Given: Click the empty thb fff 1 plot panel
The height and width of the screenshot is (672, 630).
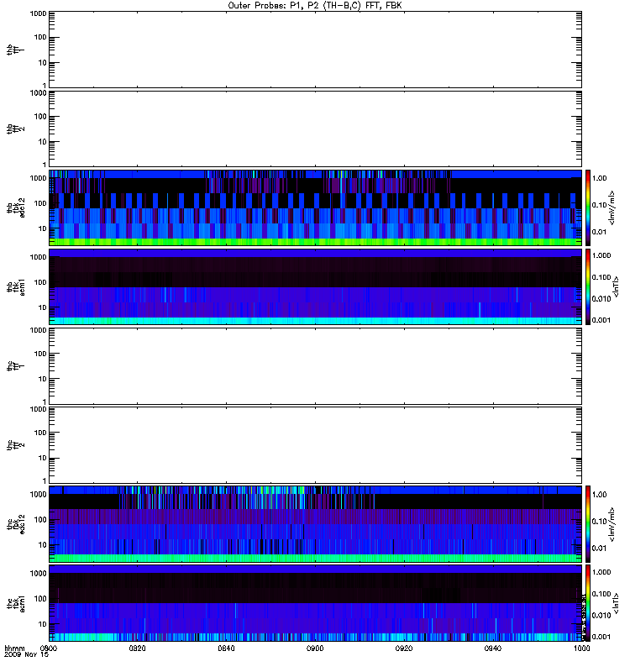Looking at the screenshot, I should 315,50.
